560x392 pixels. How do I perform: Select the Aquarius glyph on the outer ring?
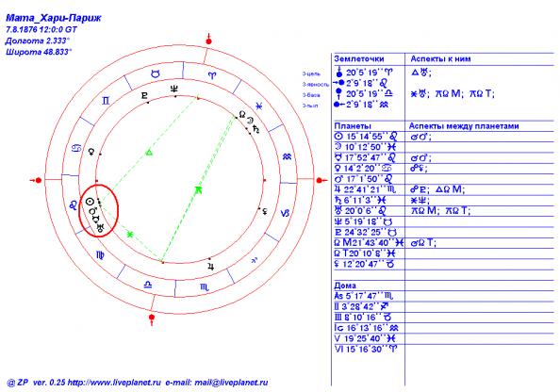point(287,156)
